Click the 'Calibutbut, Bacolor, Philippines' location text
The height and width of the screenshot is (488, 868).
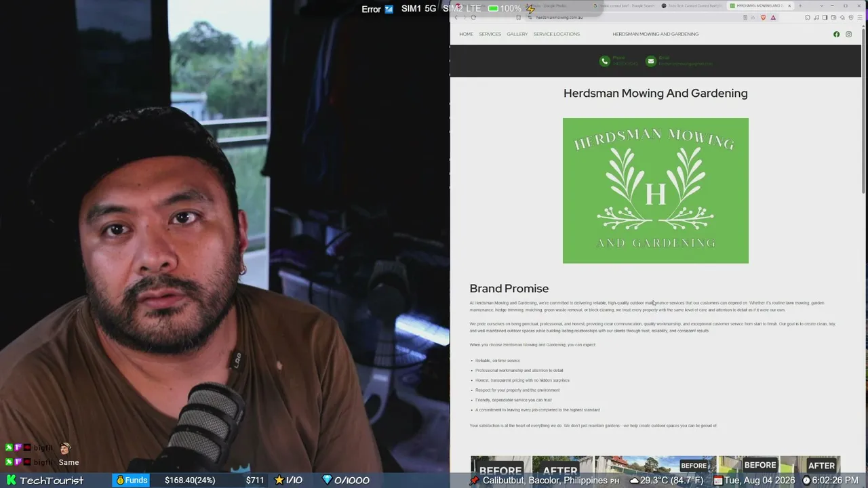tap(545, 481)
